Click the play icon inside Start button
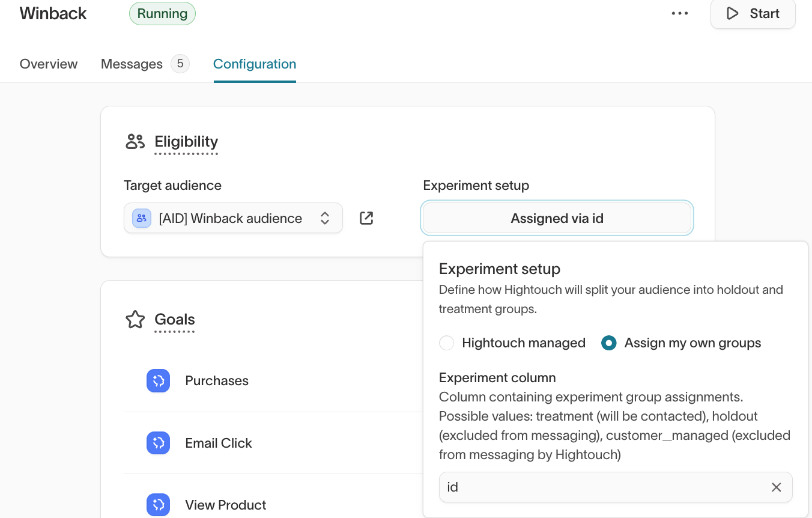This screenshot has height=518, width=812. pos(732,13)
